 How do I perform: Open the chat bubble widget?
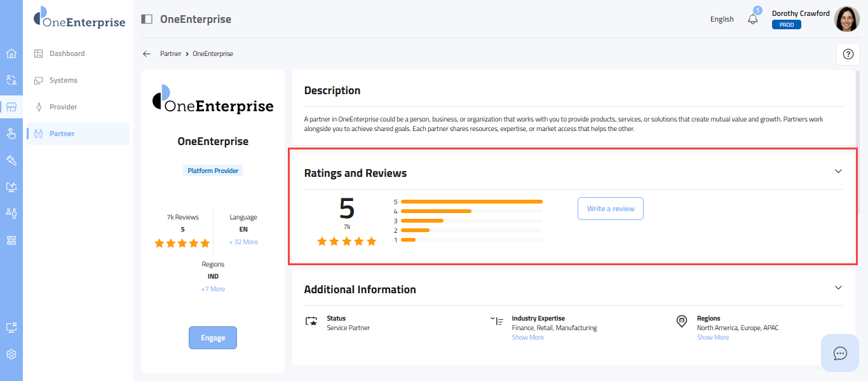click(x=840, y=353)
